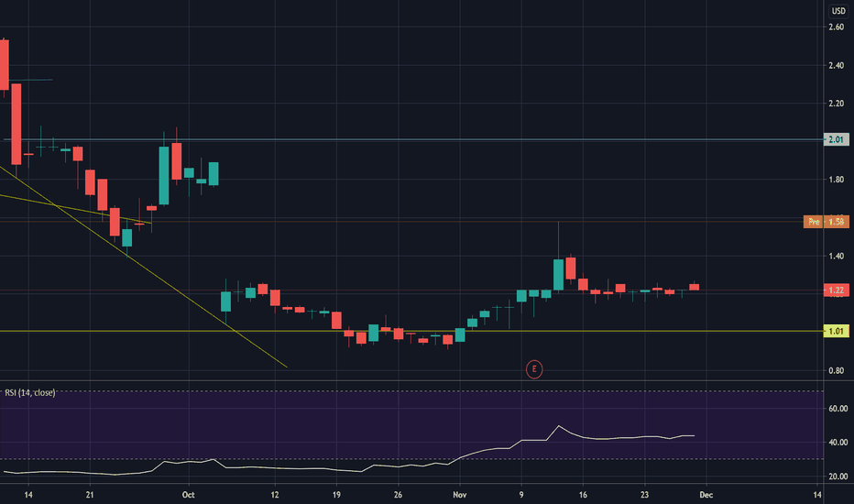Click the 2.40 price axis value
Viewport: 854px width, 504px height.
(836, 65)
